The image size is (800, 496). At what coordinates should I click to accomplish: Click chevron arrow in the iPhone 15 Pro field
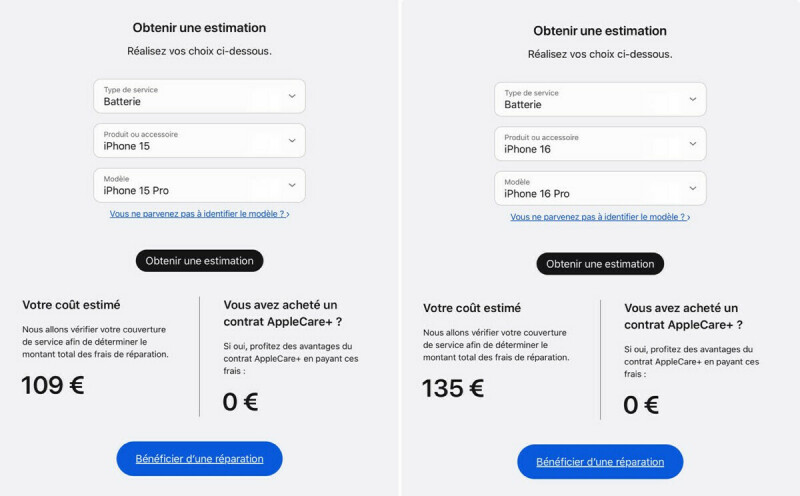click(292, 185)
